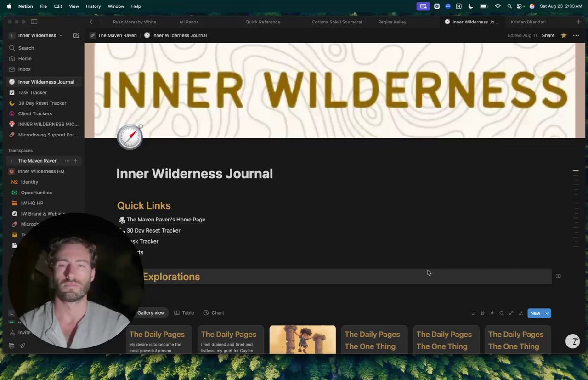
Task: Favorite this page with the star icon
Action: coord(564,35)
